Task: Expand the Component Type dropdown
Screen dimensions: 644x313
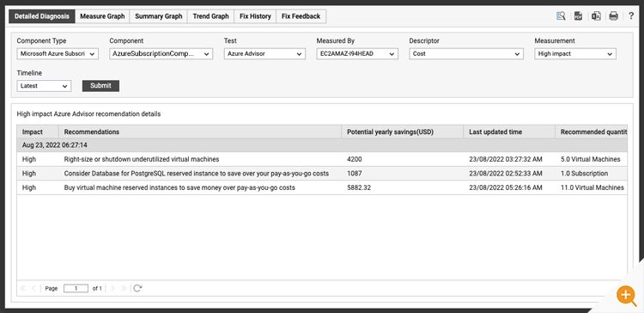Action: (58, 54)
